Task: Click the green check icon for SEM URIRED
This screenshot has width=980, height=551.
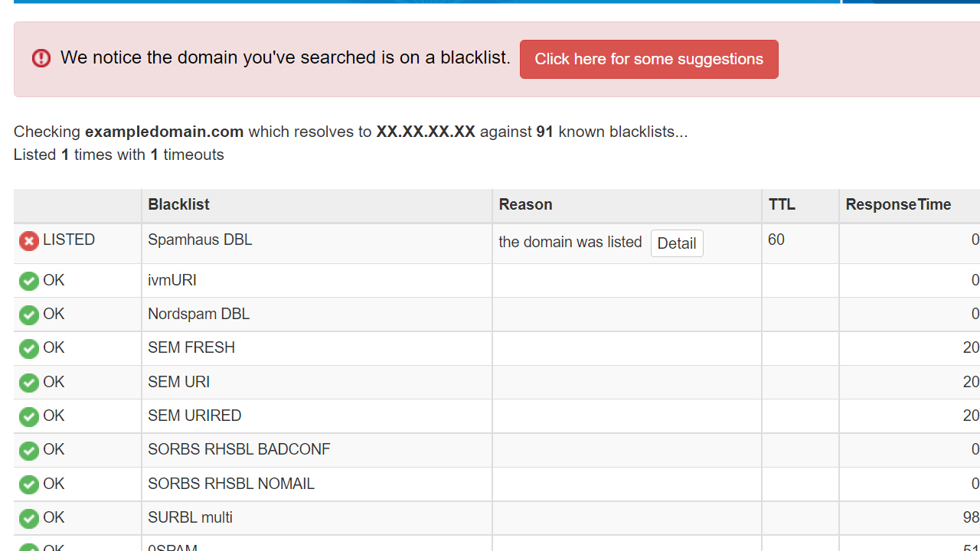Action: [x=29, y=416]
